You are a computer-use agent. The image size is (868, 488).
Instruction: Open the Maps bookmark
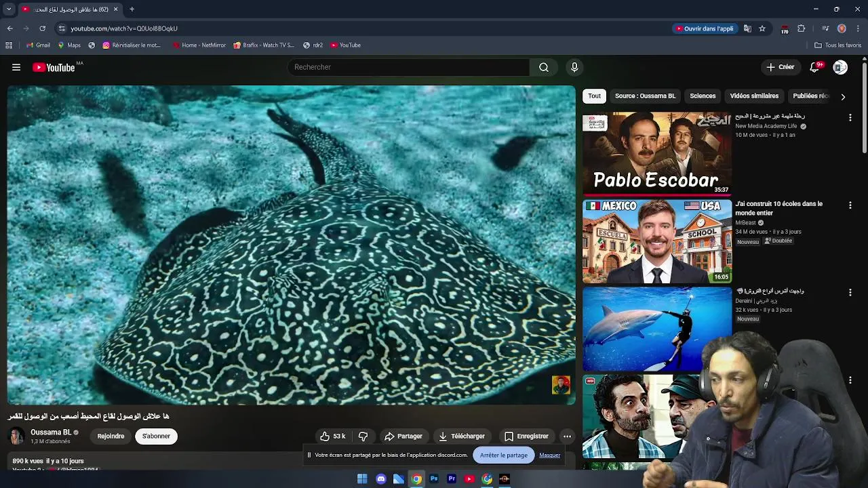69,45
